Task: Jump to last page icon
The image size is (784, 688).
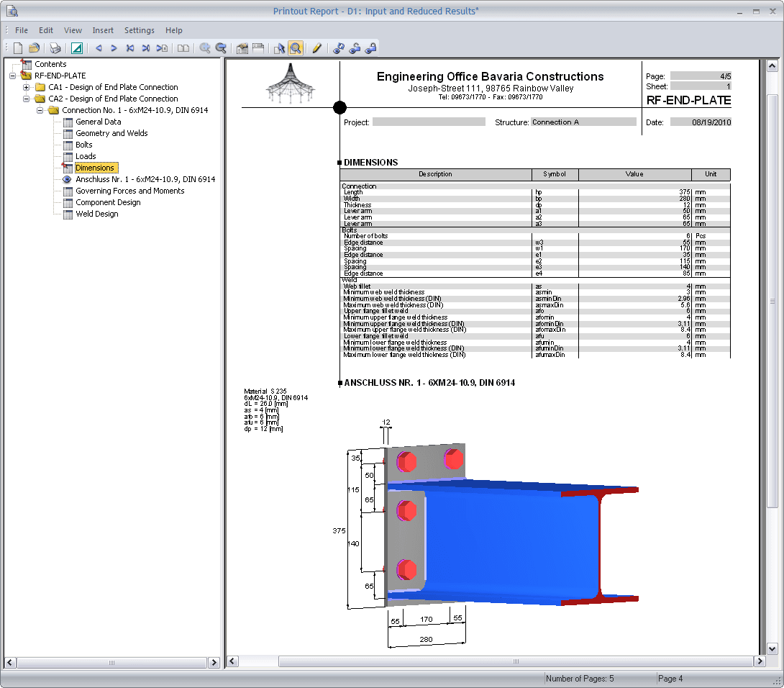Action: (x=145, y=48)
